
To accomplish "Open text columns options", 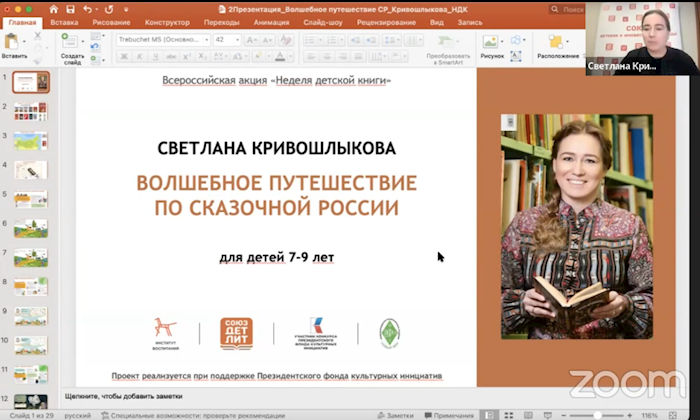I will click(412, 40).
